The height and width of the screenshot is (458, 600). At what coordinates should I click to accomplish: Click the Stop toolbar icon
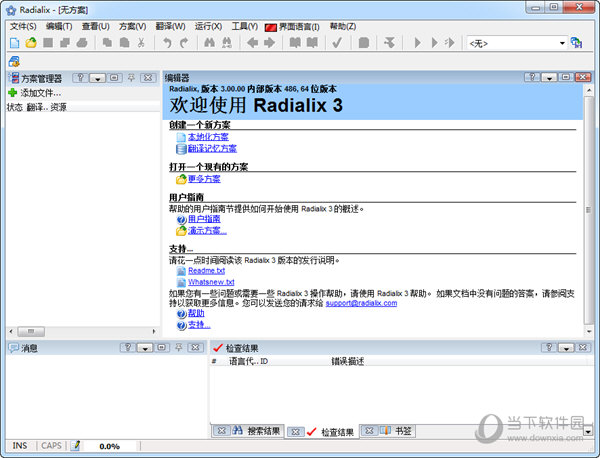[364, 42]
